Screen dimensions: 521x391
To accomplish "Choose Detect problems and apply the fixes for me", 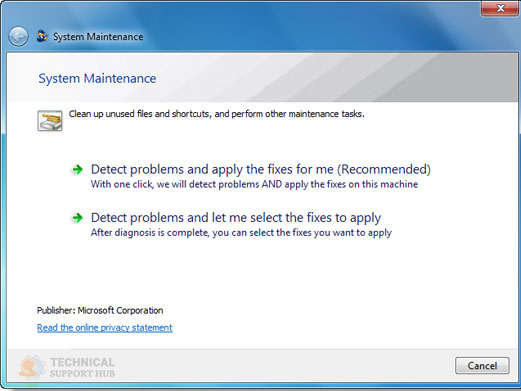I will pyautogui.click(x=261, y=169).
